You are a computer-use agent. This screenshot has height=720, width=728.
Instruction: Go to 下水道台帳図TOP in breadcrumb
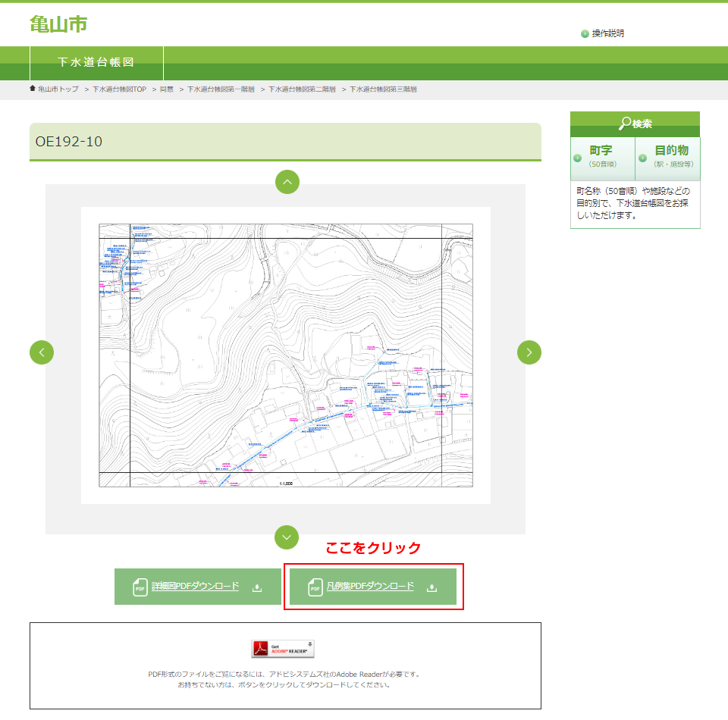point(119,89)
